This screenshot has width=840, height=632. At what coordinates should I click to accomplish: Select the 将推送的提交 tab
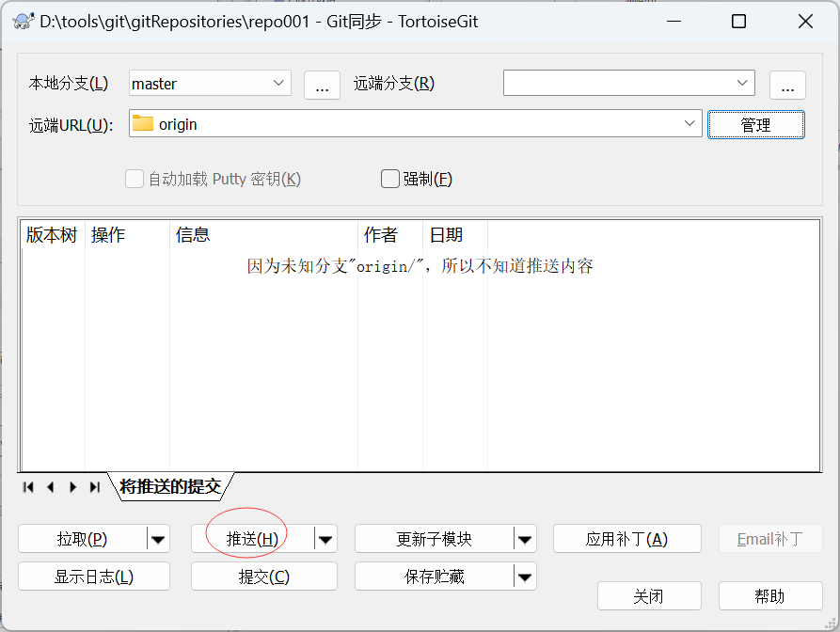[170, 486]
